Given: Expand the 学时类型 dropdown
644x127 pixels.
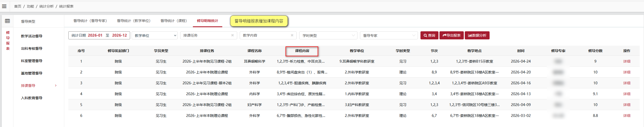Looking at the screenshot, I should [328, 35].
